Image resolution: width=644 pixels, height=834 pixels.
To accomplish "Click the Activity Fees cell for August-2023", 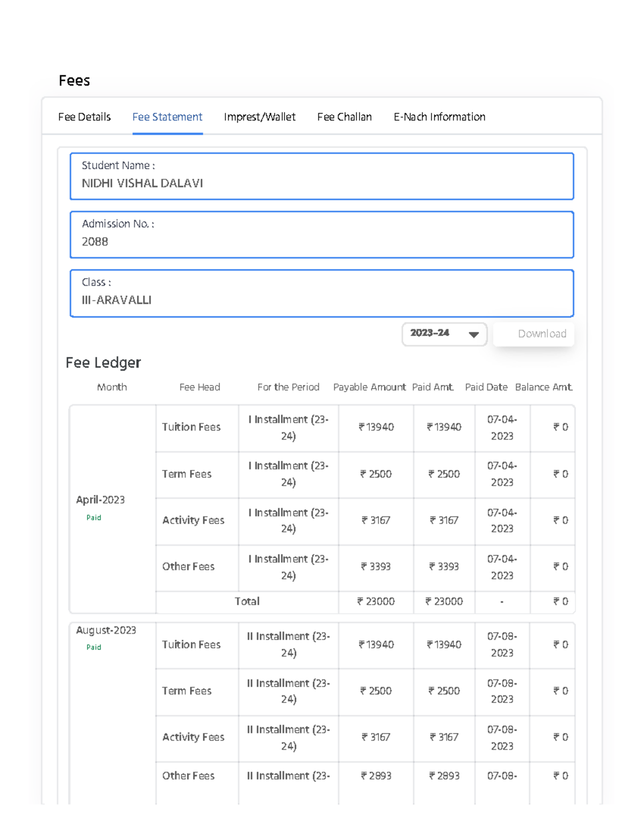I will (193, 738).
